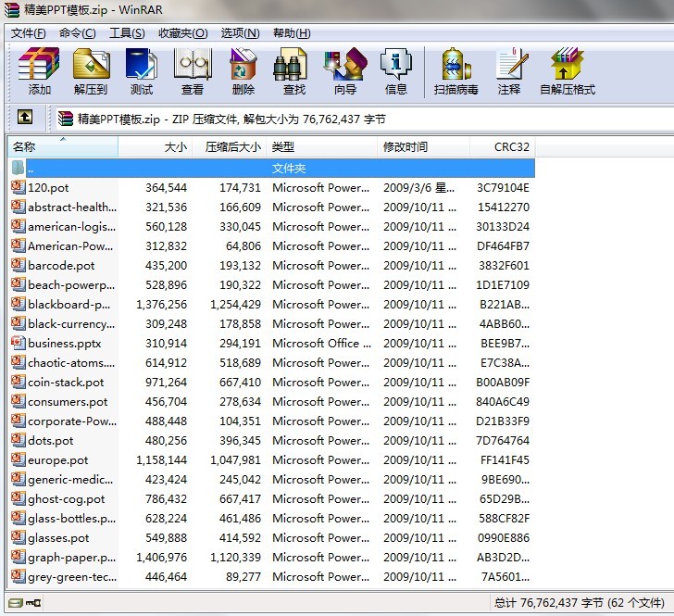Click the 添加 (Add) toolbar icon
This screenshot has width=674, height=616.
click(x=39, y=64)
